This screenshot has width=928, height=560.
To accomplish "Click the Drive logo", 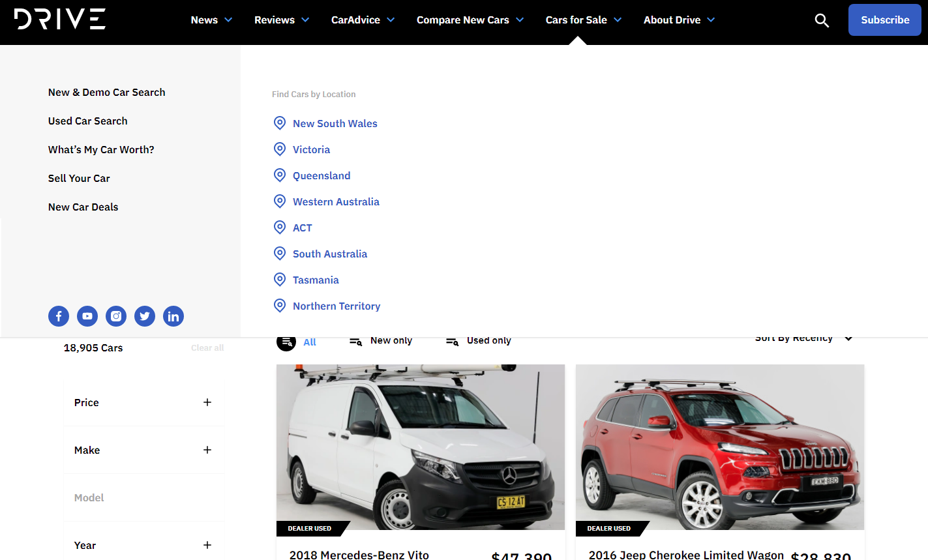I will pyautogui.click(x=60, y=20).
